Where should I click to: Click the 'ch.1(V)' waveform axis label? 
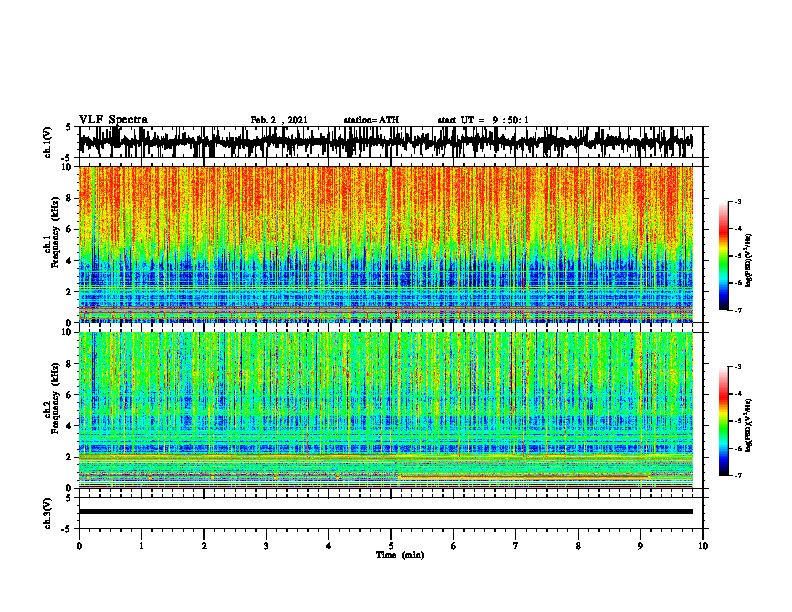point(47,142)
